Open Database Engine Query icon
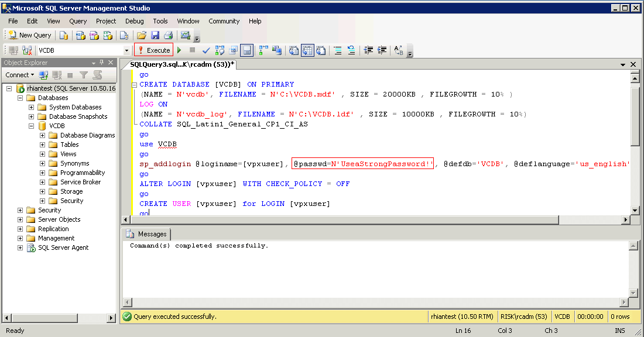 click(x=64, y=35)
